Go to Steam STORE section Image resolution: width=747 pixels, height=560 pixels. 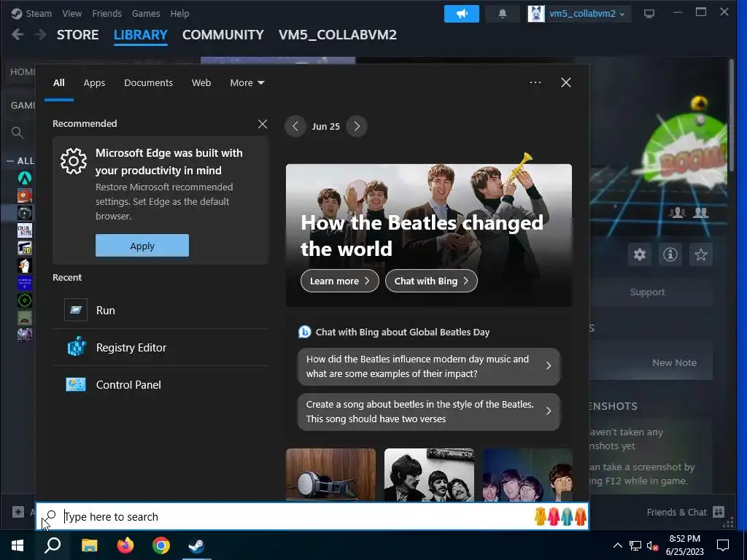(77, 35)
